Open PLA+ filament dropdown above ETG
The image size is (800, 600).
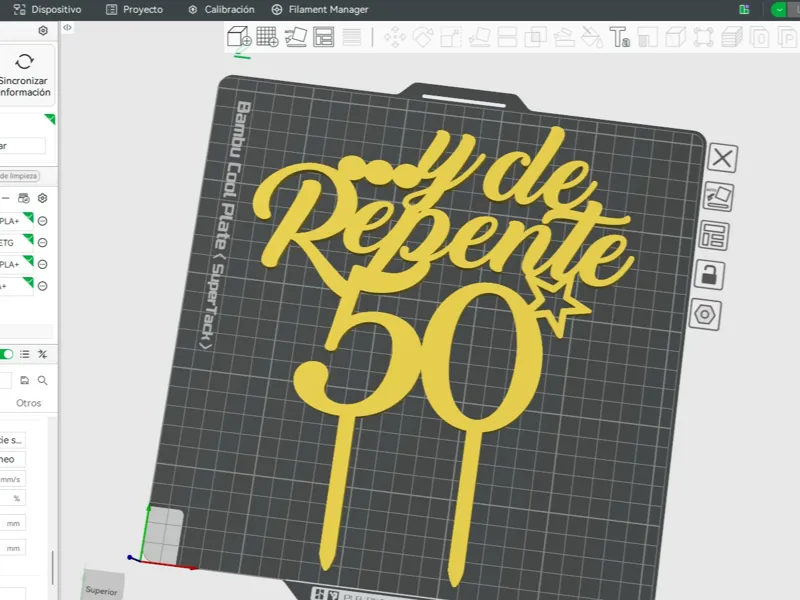[x=16, y=221]
